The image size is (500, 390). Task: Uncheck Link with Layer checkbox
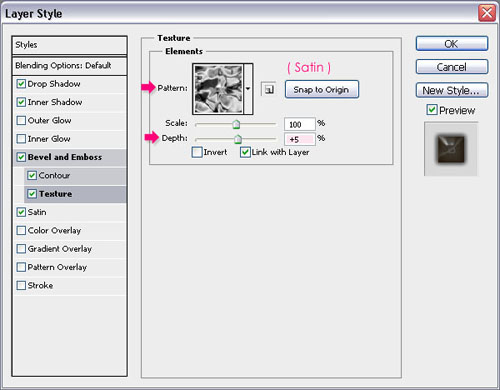245,152
